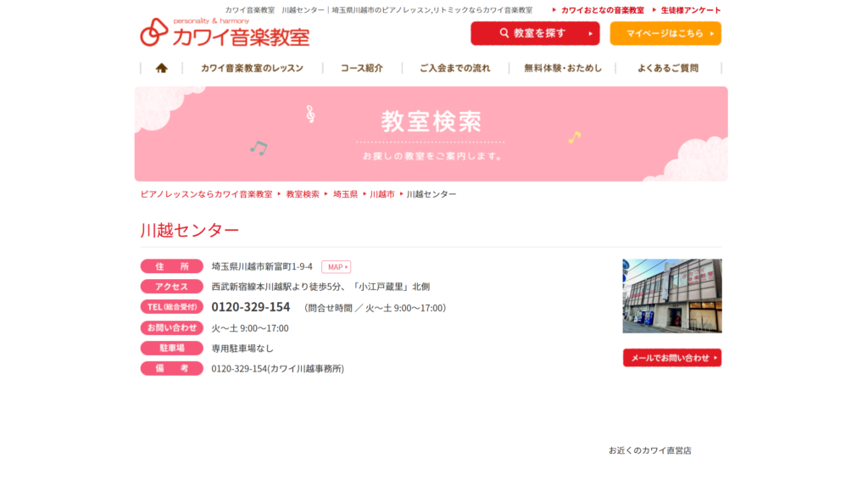Click phone number 0120-329-154 in TEL row
This screenshot has width=868, height=486.
click(251, 307)
